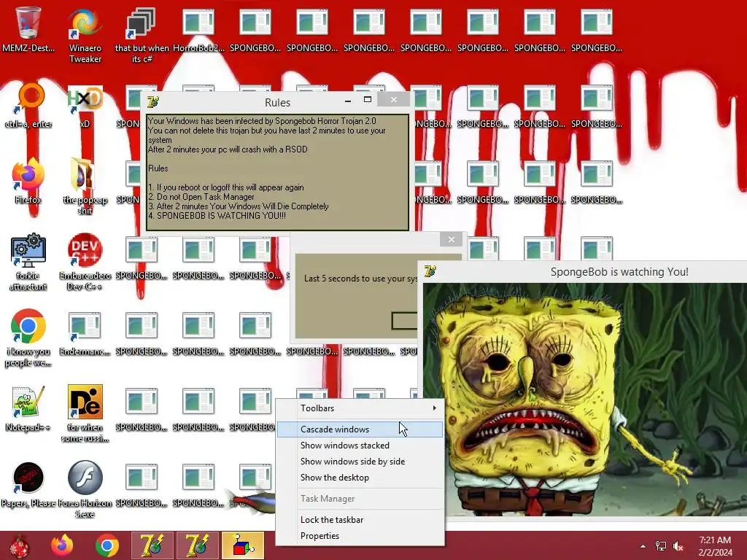This screenshot has height=560, width=747.
Task: Show hidden system tray icons
Action: pos(643,546)
